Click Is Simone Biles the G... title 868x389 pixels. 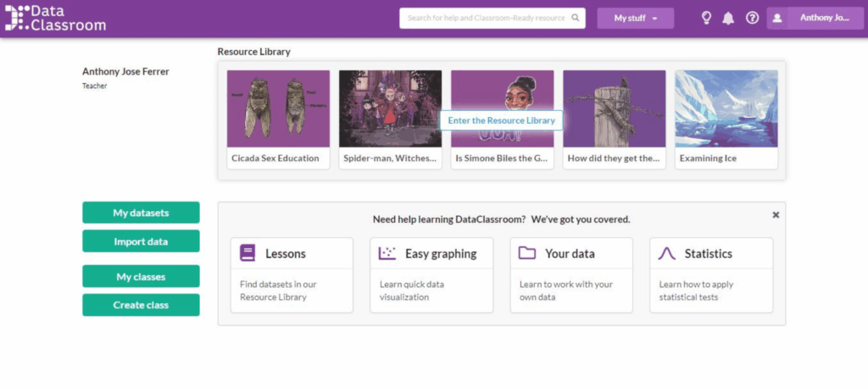pyautogui.click(x=502, y=158)
